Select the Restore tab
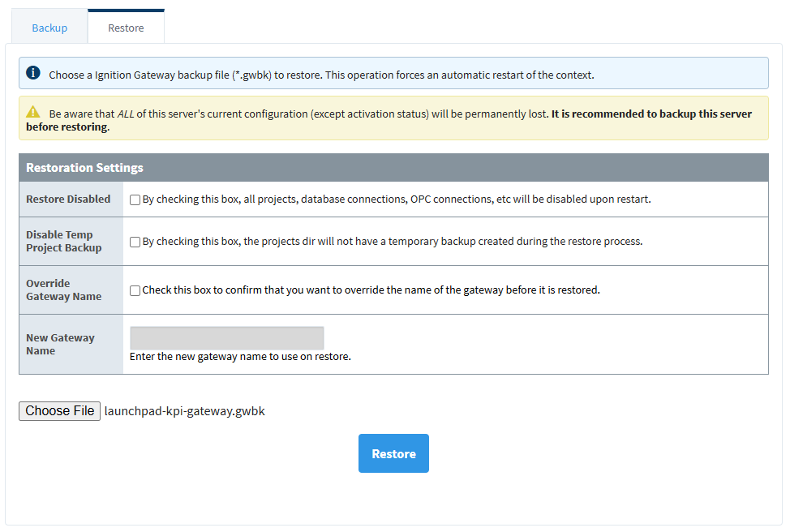 click(126, 28)
